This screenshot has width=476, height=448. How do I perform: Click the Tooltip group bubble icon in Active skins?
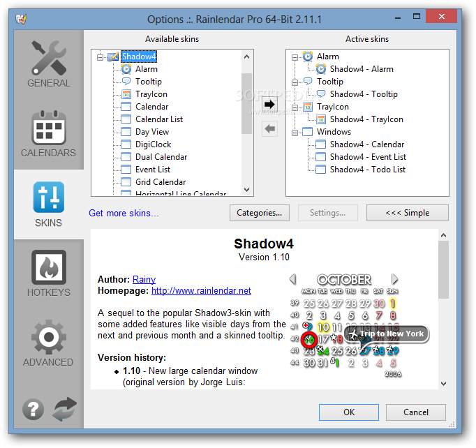pyautogui.click(x=308, y=82)
